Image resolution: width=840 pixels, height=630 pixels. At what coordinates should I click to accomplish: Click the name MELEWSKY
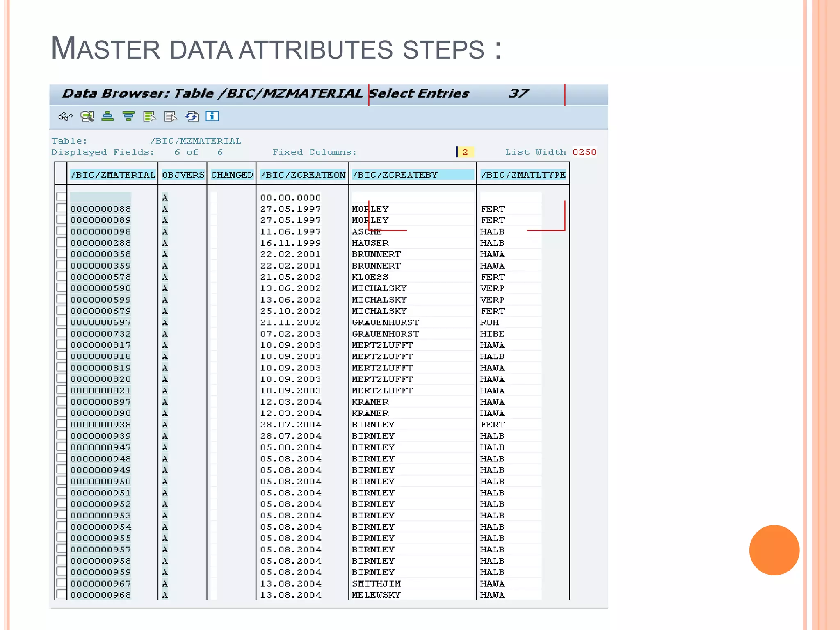pyautogui.click(x=376, y=595)
